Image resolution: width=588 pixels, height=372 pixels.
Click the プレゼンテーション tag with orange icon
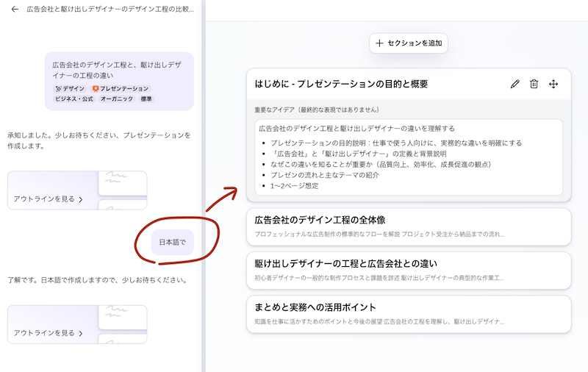[121, 88]
